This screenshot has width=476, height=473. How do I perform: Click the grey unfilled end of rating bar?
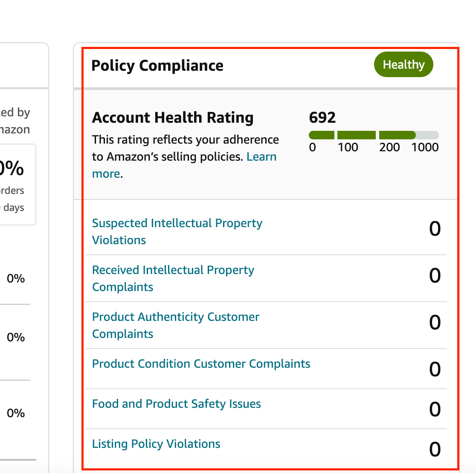[427, 135]
